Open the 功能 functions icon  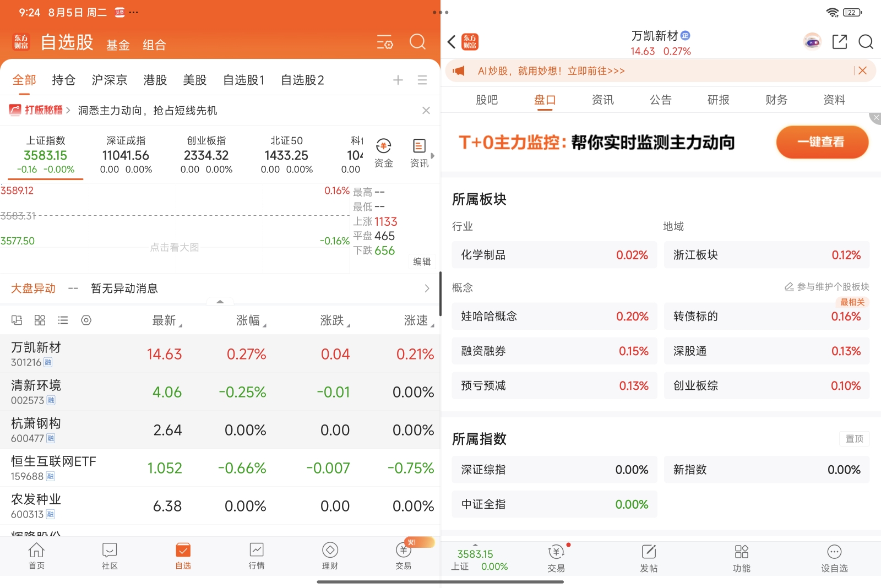[742, 558]
